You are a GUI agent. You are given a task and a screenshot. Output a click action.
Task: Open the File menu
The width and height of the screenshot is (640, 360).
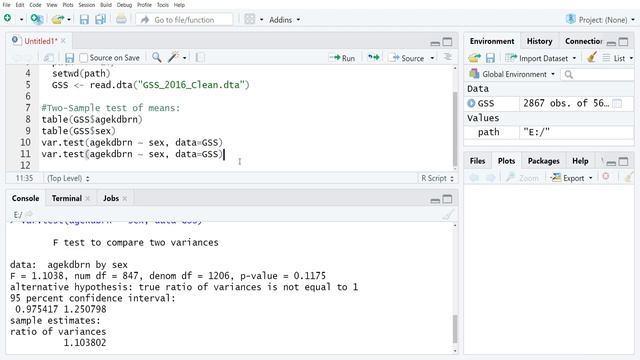[7, 5]
